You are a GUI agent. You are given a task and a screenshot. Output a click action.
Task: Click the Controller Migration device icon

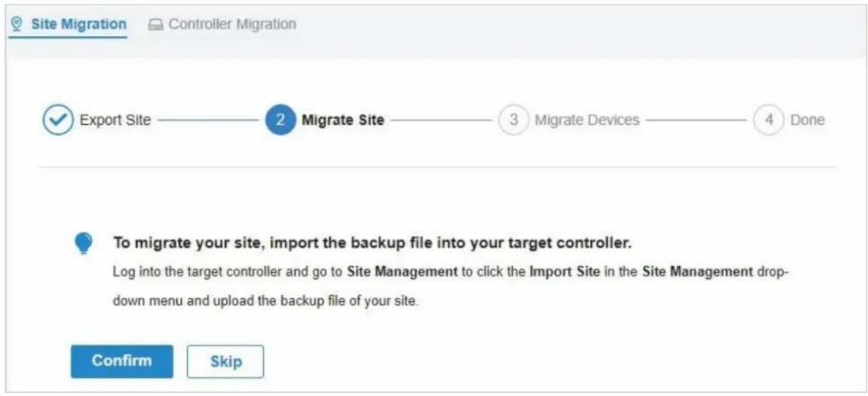154,24
